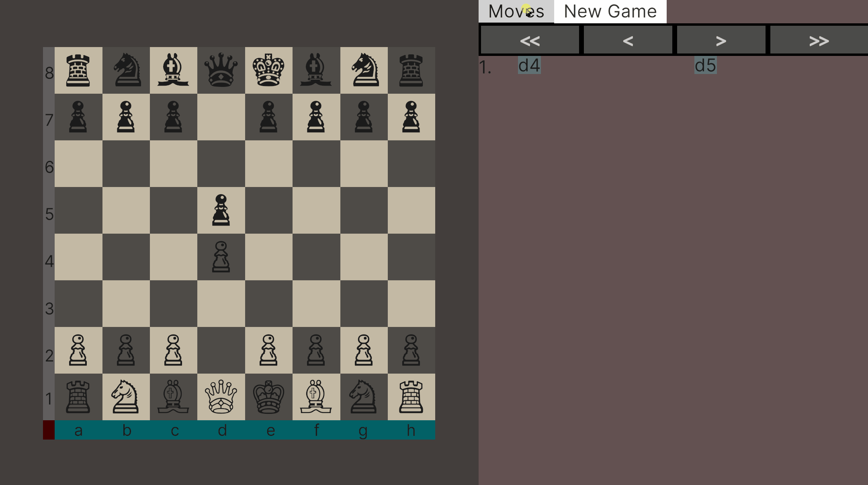Viewport: 868px width, 485px height.
Task: Select the white bishop on f1
Action: coord(316,397)
